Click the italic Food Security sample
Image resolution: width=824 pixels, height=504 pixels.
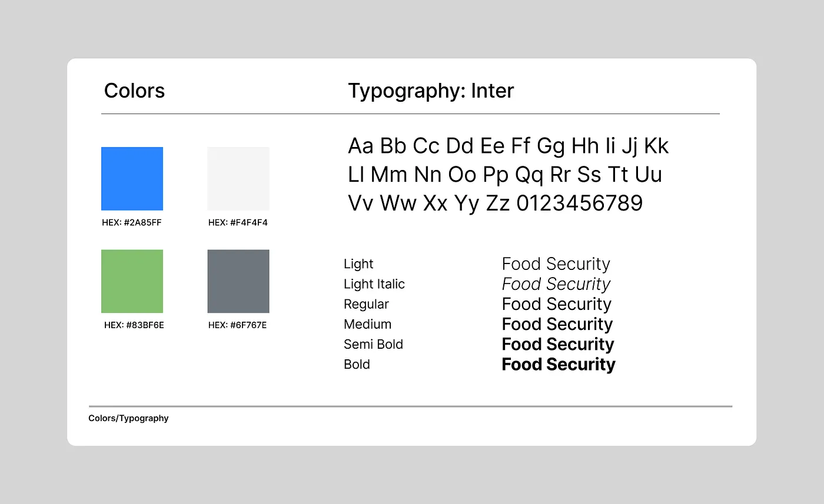click(556, 285)
